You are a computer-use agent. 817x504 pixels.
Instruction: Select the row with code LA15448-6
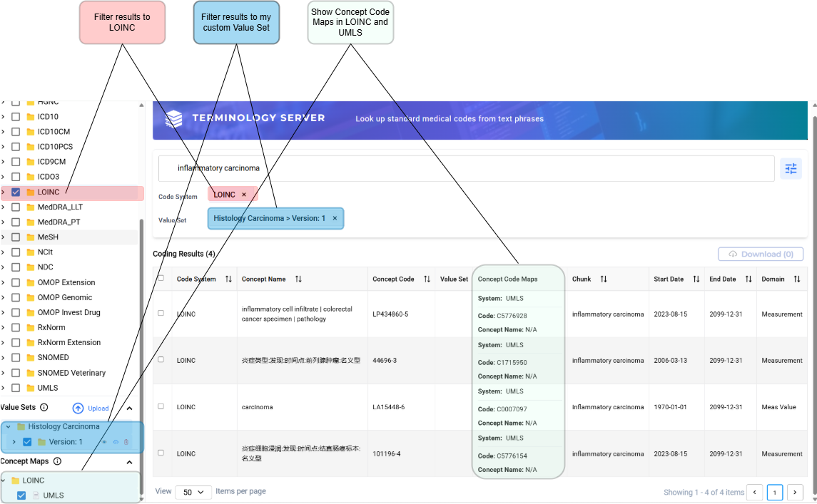coord(161,406)
